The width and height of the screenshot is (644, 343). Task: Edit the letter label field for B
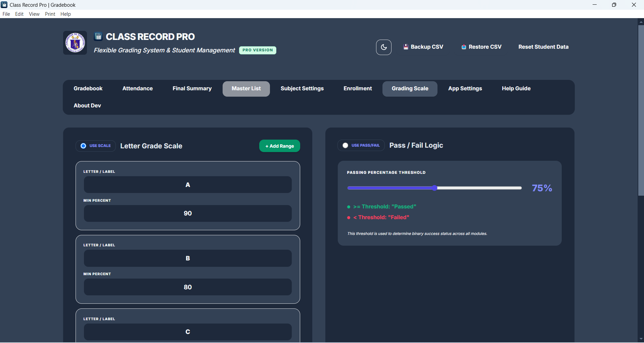188,258
